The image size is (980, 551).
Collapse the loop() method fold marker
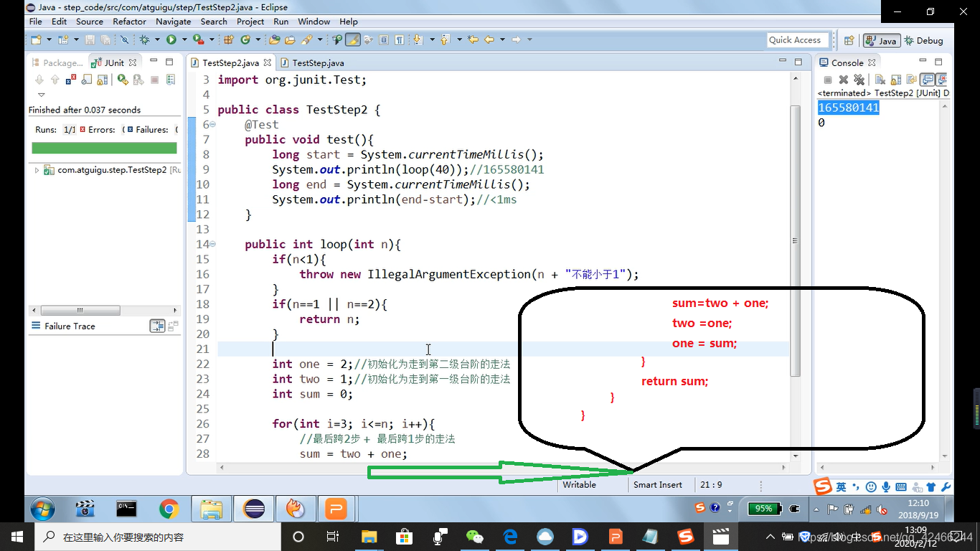click(212, 244)
